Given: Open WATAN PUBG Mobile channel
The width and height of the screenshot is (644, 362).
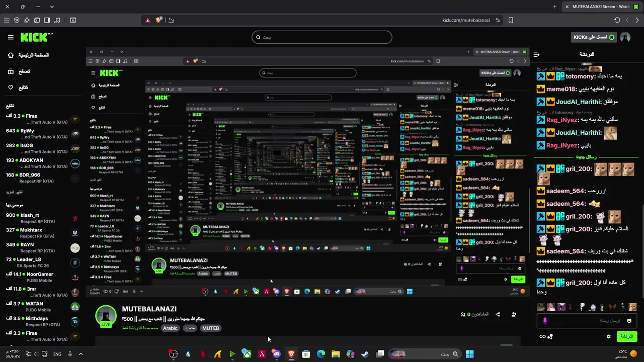Looking at the screenshot, I should click(x=42, y=307).
